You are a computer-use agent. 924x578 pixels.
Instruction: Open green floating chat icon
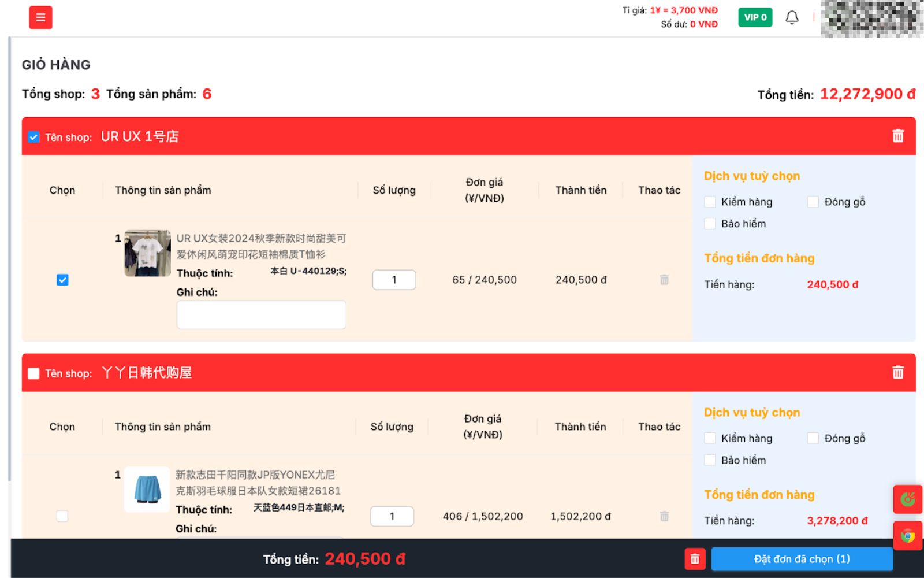pos(907,499)
